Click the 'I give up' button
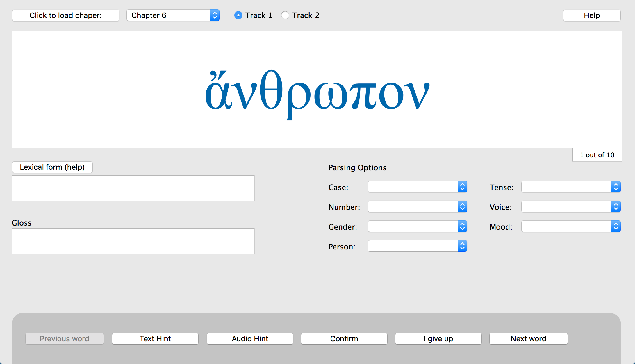The height and width of the screenshot is (364, 635). 438,339
